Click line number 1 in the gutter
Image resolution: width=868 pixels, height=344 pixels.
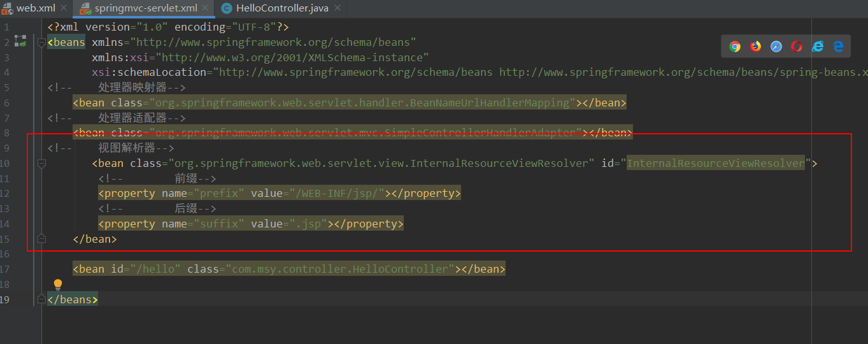click(6, 27)
